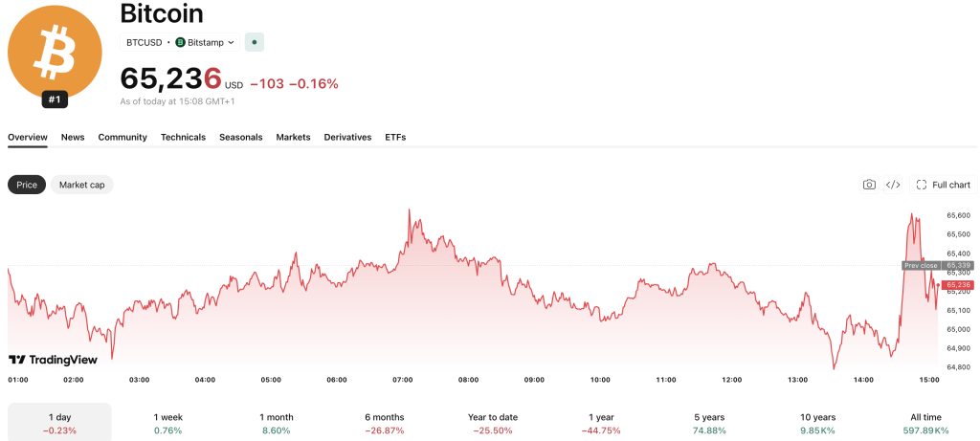Viewport: 980px width, 441px height.
Task: Go to the Technicals tab
Action: 183,138
